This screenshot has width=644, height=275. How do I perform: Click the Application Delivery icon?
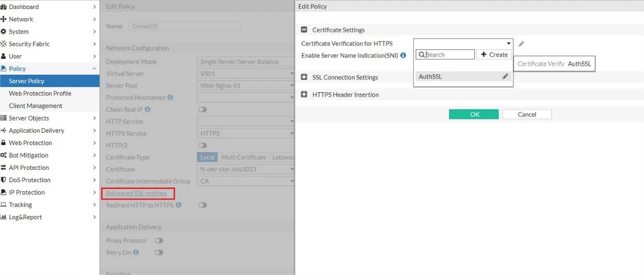(4, 131)
